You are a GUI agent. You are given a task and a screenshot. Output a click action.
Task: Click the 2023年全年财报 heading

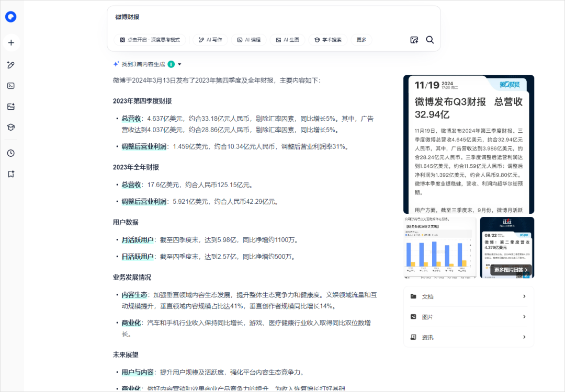tap(136, 167)
